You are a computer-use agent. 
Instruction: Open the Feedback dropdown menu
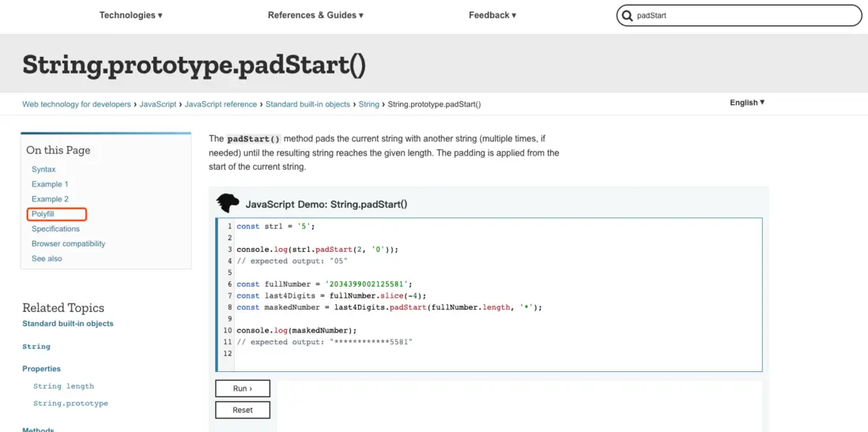(492, 16)
